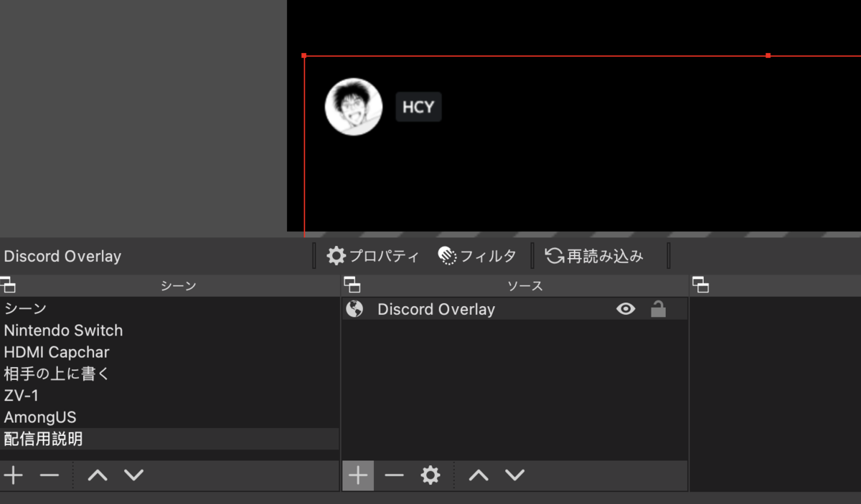Screen dimensions: 861x504
Task: Move scene down with down arrow
Action: point(133,475)
